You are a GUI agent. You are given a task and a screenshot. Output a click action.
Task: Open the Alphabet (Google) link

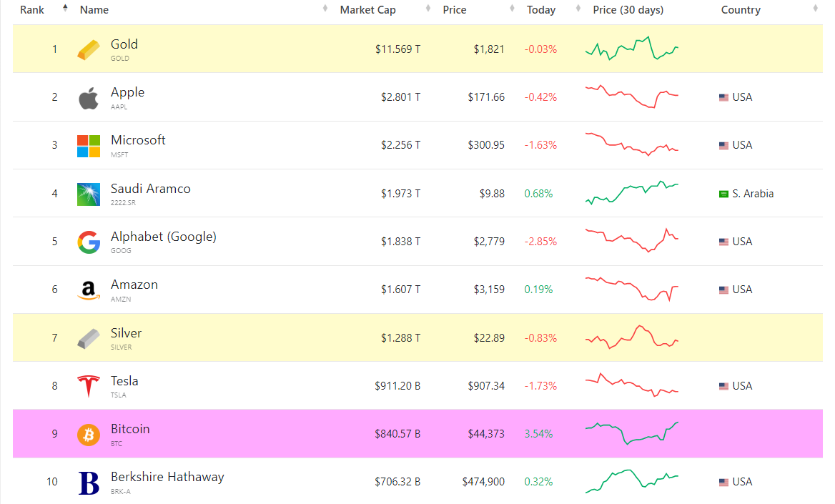(164, 237)
